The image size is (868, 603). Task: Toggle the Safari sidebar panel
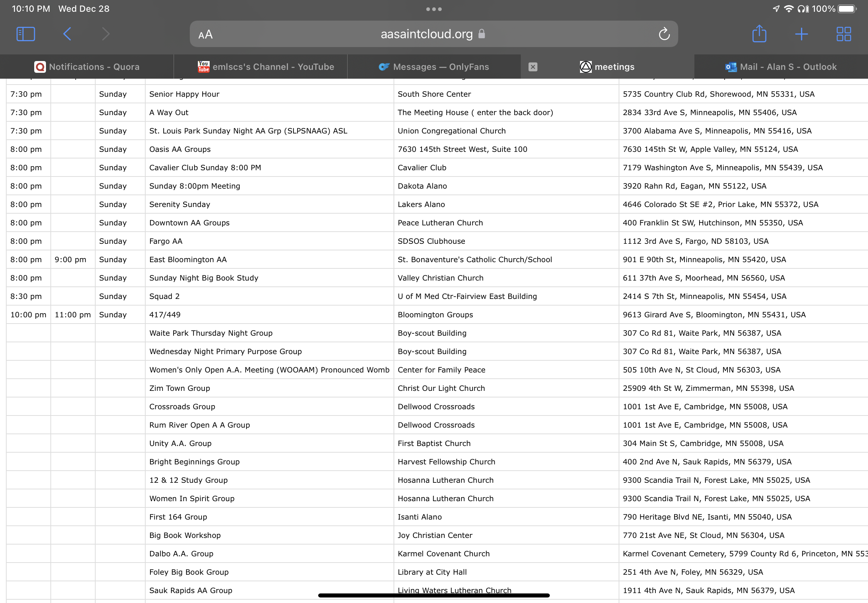tap(26, 34)
